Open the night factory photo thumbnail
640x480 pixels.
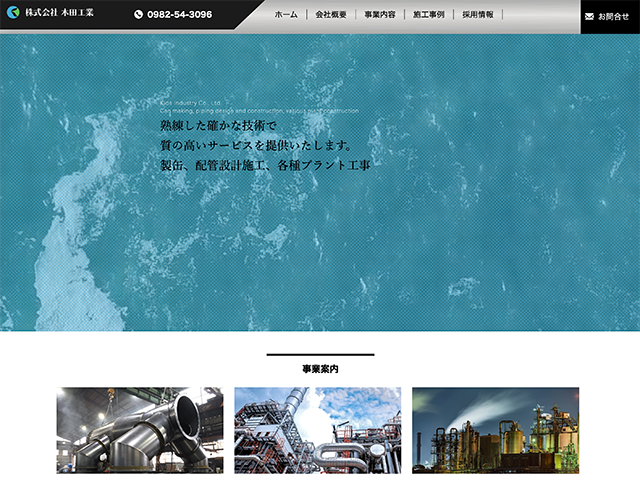coord(495,430)
